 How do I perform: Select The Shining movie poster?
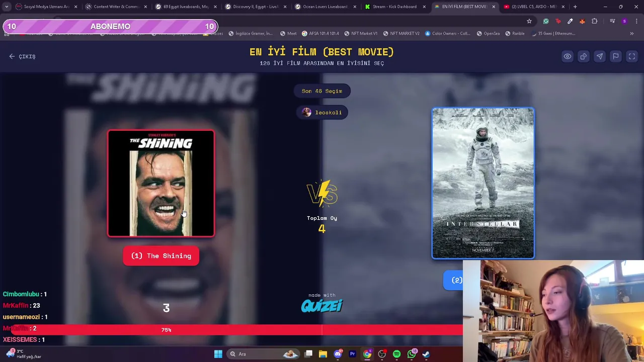[161, 184]
